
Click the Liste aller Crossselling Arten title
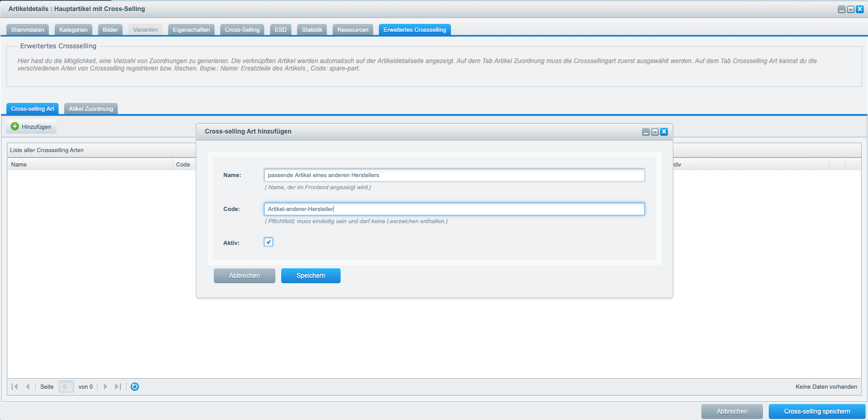pos(47,150)
